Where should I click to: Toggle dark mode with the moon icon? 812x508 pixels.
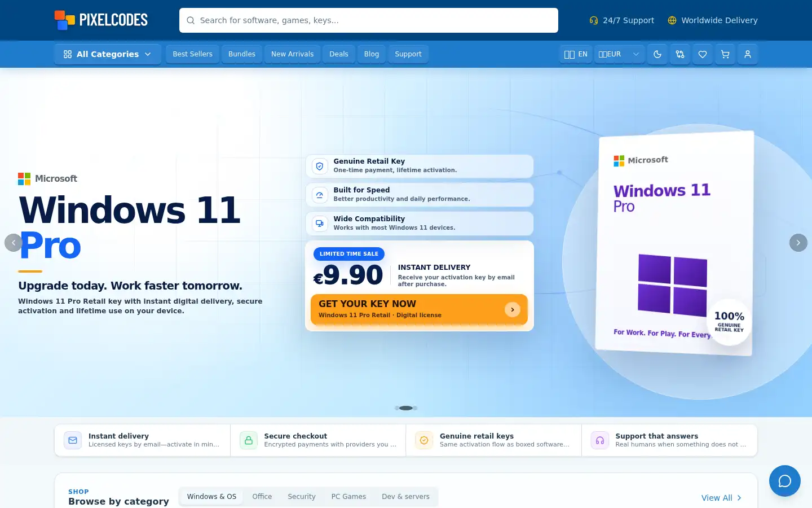click(x=657, y=54)
